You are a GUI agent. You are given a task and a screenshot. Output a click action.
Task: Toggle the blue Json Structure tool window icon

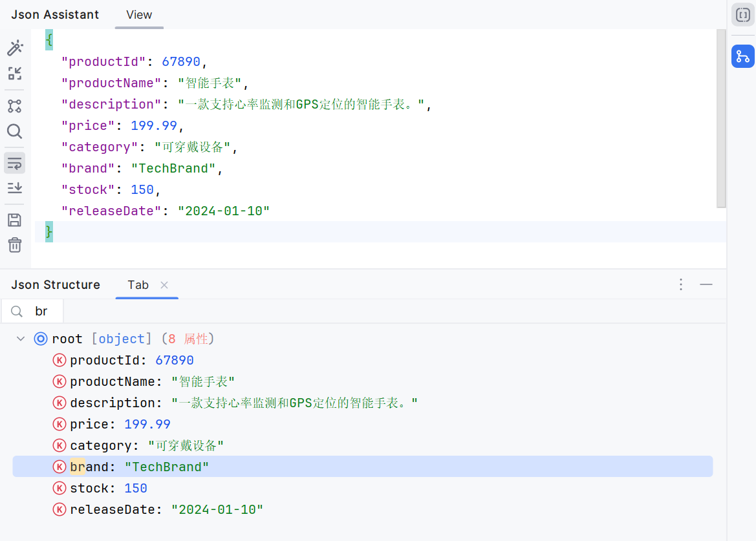click(742, 56)
